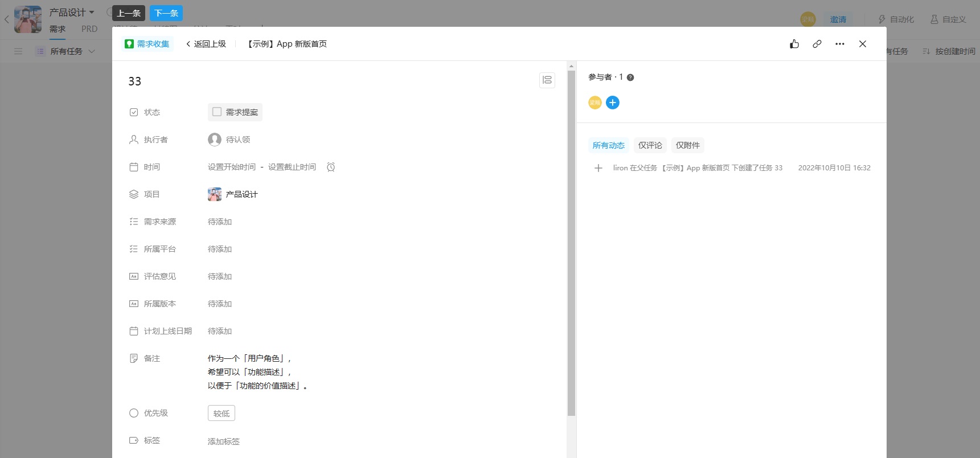Click the 邀请 invite button
This screenshot has width=980, height=458.
(838, 19)
